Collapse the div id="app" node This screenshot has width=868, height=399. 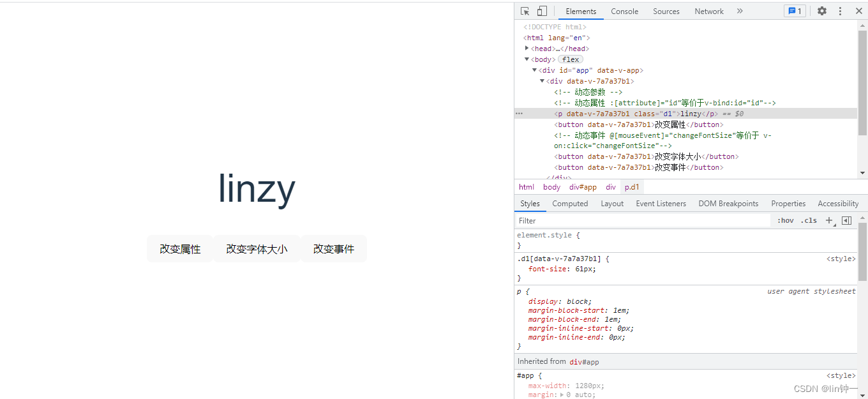[535, 70]
